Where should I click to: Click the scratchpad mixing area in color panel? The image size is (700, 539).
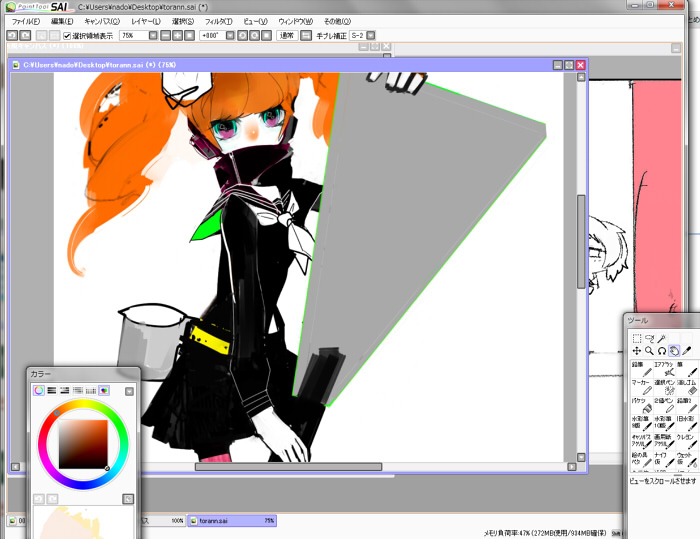[x=83, y=522]
